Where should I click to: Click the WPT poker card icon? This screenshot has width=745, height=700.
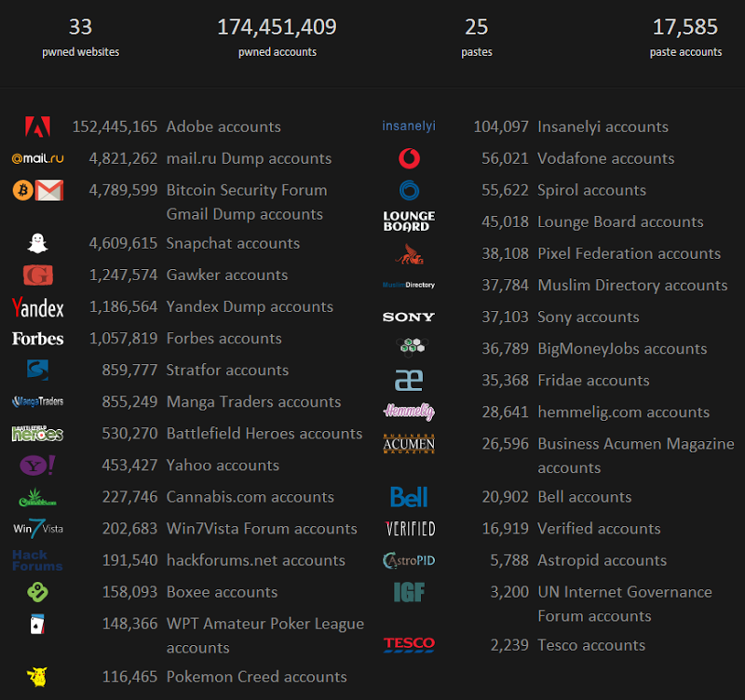point(37,624)
